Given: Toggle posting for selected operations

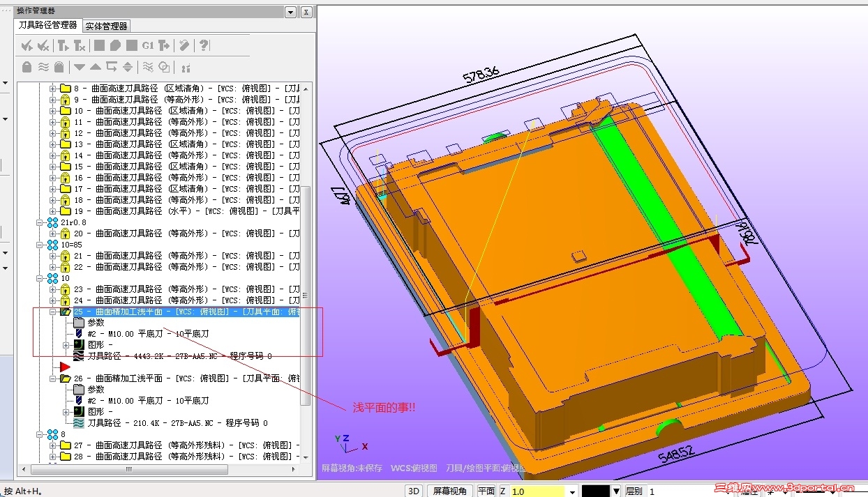Looking at the screenshot, I should click(59, 67).
